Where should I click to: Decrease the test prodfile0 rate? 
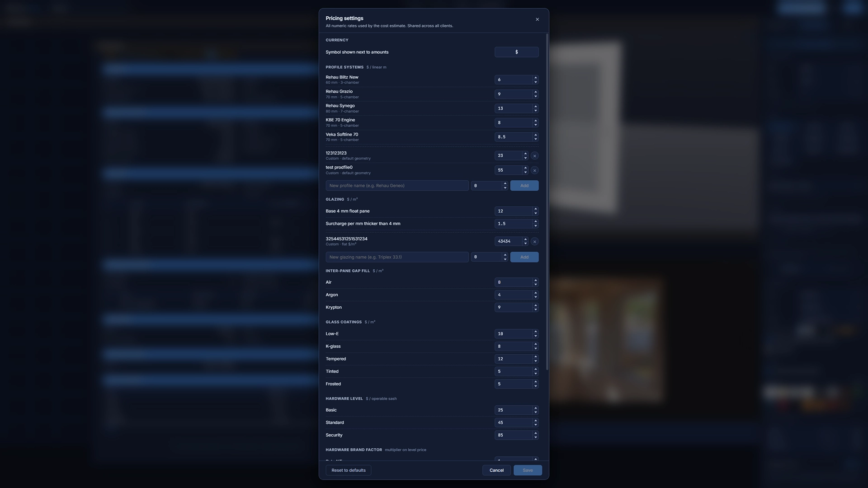(x=525, y=173)
